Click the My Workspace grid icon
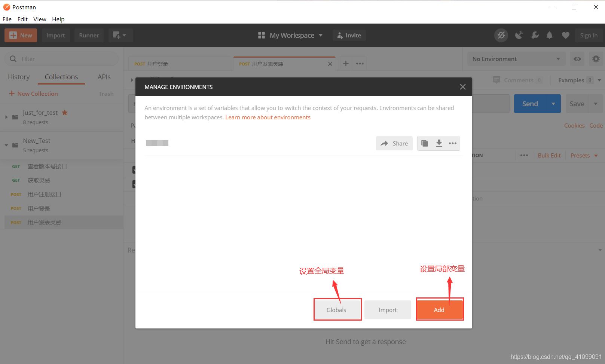 (x=262, y=35)
